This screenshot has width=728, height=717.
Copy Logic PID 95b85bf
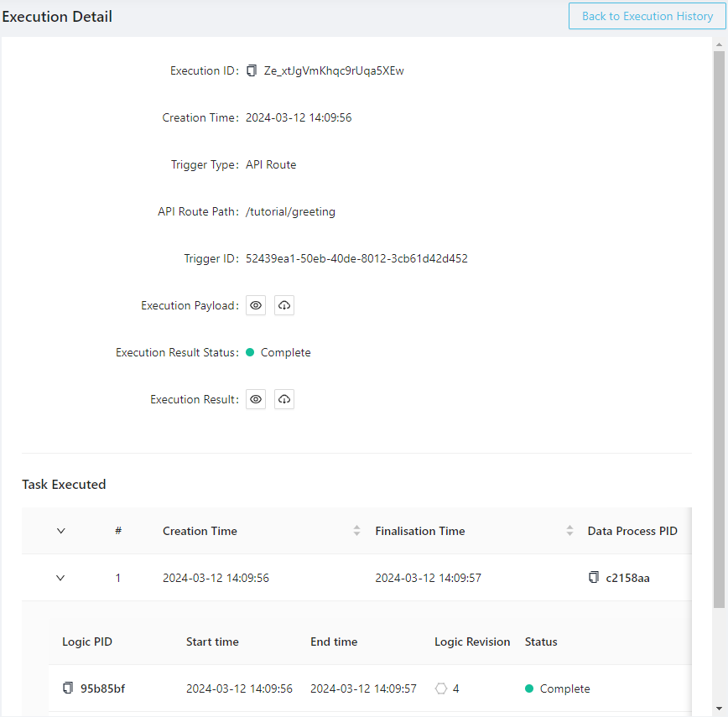(68, 688)
